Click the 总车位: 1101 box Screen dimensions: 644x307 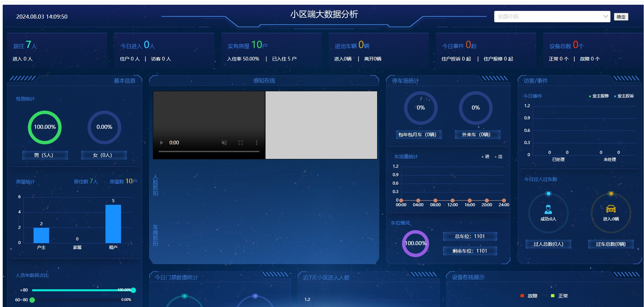(x=470, y=236)
